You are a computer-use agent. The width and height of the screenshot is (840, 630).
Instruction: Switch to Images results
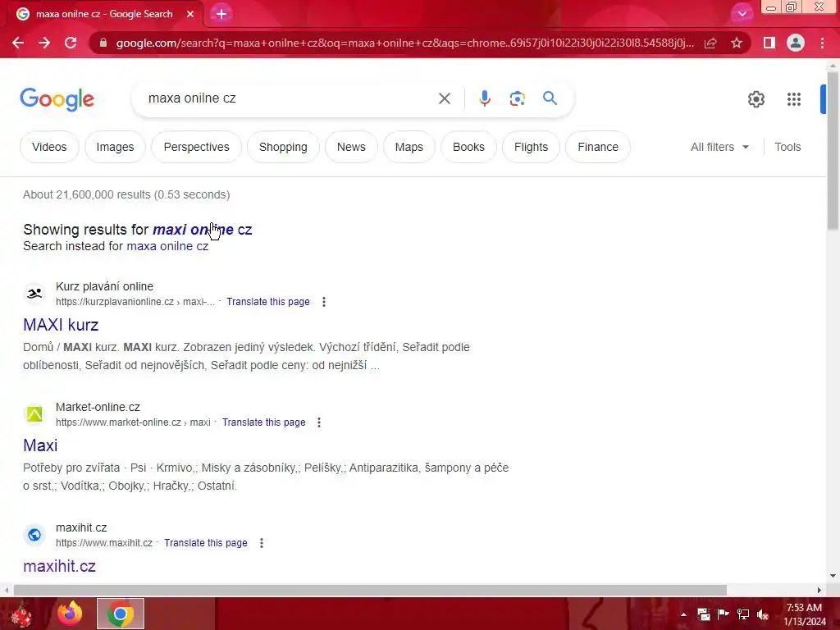pos(115,147)
